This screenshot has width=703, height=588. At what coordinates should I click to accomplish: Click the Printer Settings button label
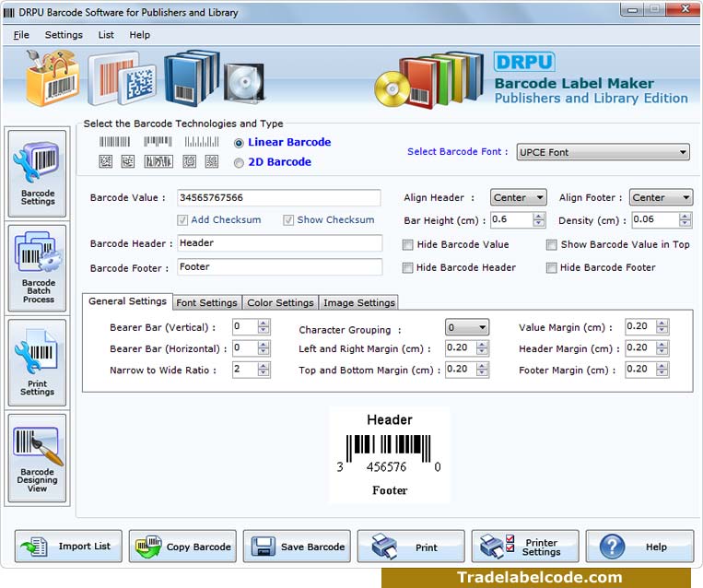pos(541,547)
